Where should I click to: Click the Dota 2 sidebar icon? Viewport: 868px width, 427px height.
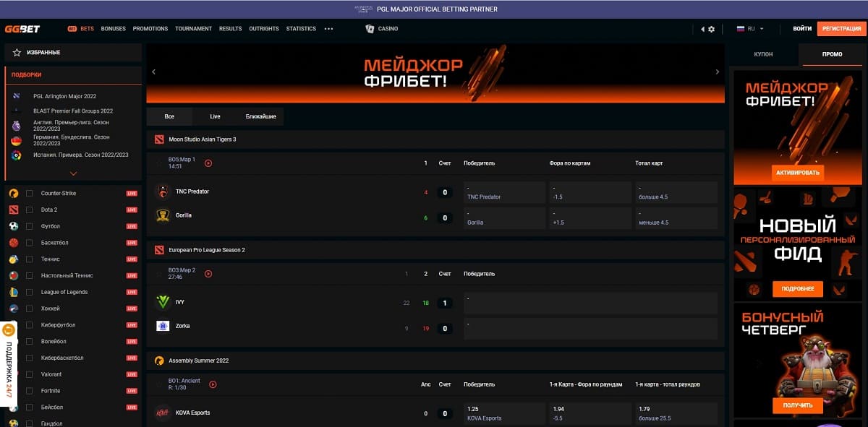(x=14, y=210)
